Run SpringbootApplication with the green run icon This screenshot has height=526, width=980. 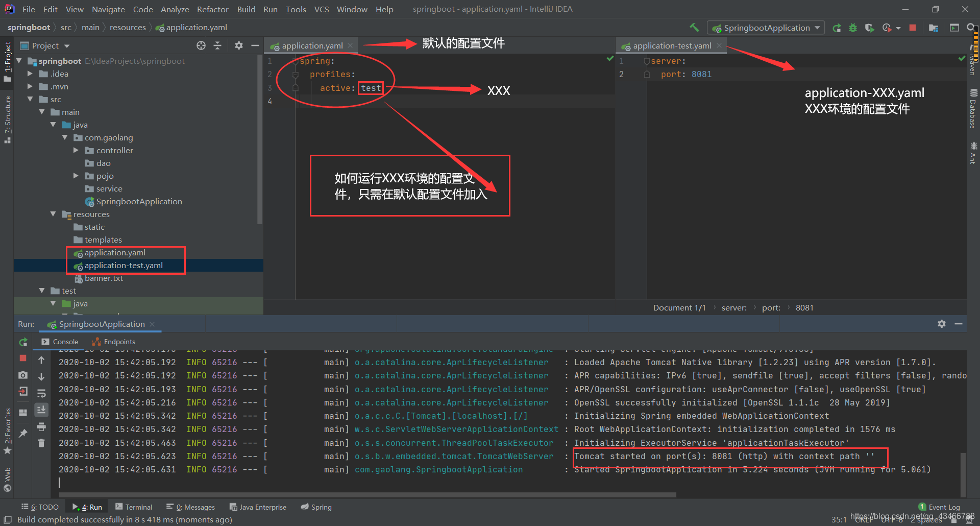[x=837, y=28]
